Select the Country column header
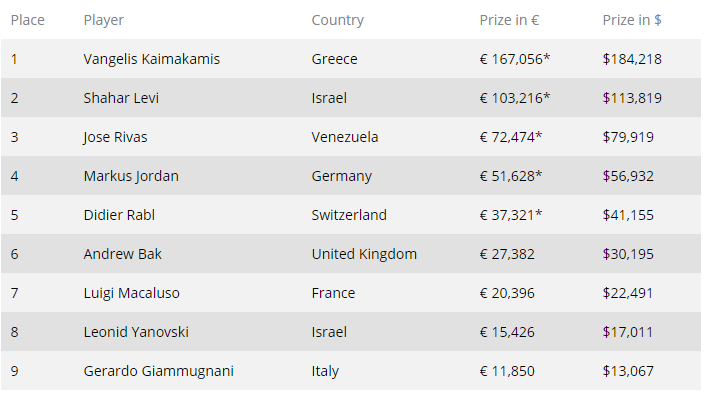The image size is (704, 397). click(x=338, y=20)
